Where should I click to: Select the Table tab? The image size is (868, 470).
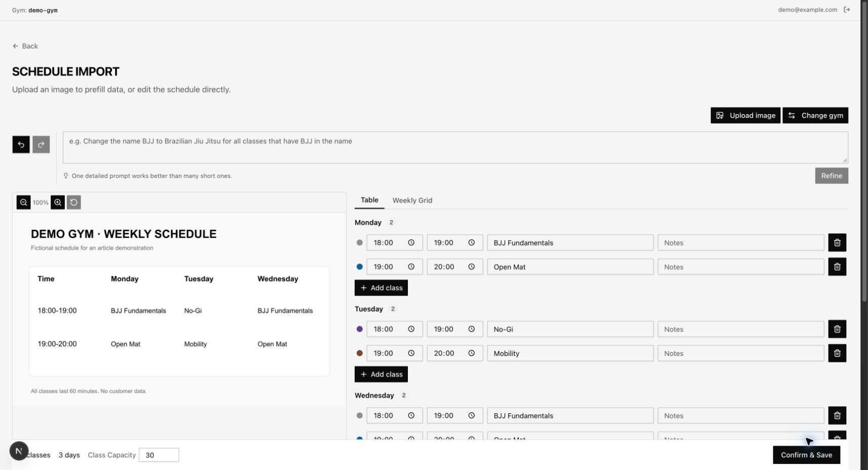[369, 200]
